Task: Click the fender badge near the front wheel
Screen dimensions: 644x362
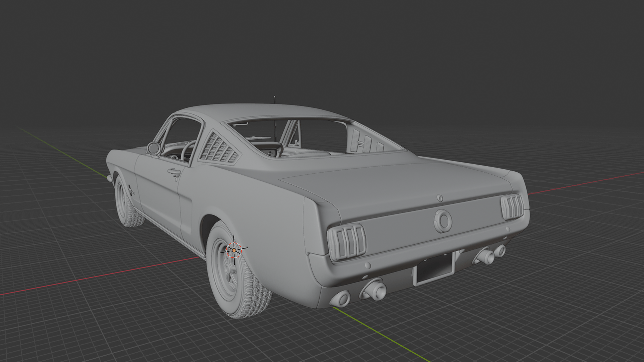Action: pos(131,191)
